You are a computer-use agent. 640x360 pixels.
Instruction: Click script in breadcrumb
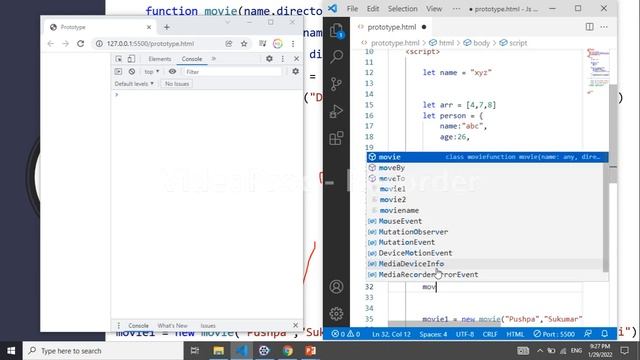pyautogui.click(x=518, y=43)
